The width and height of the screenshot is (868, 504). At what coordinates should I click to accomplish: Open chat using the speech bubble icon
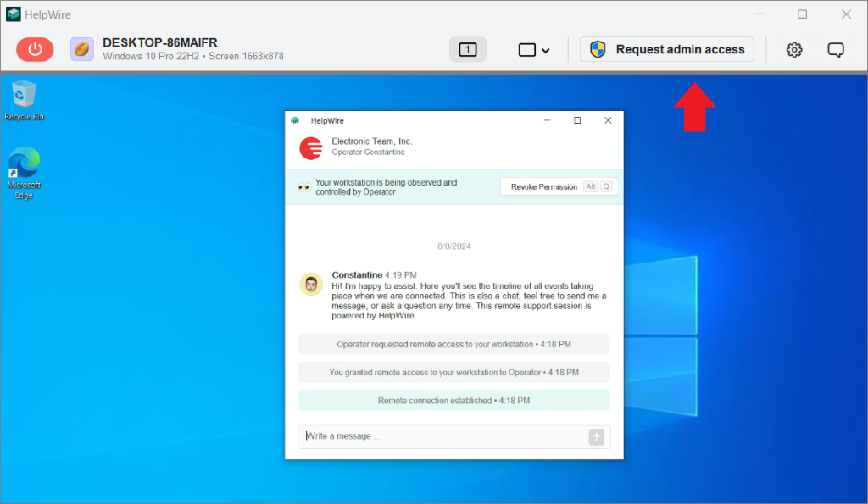836,49
